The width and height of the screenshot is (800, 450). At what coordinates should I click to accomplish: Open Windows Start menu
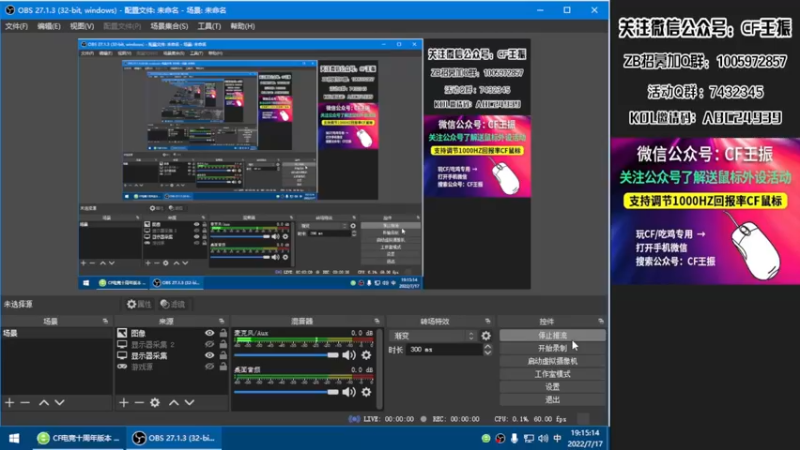tap(14, 438)
